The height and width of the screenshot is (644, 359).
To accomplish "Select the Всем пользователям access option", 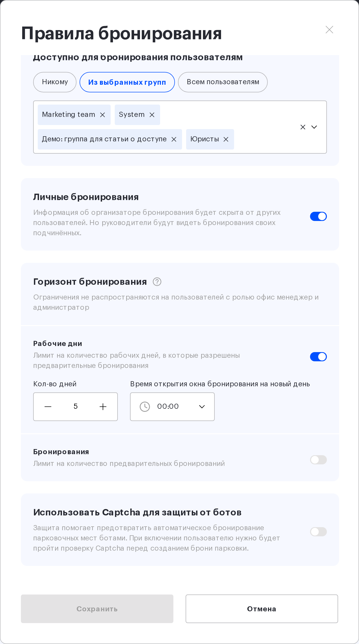I will tap(223, 82).
